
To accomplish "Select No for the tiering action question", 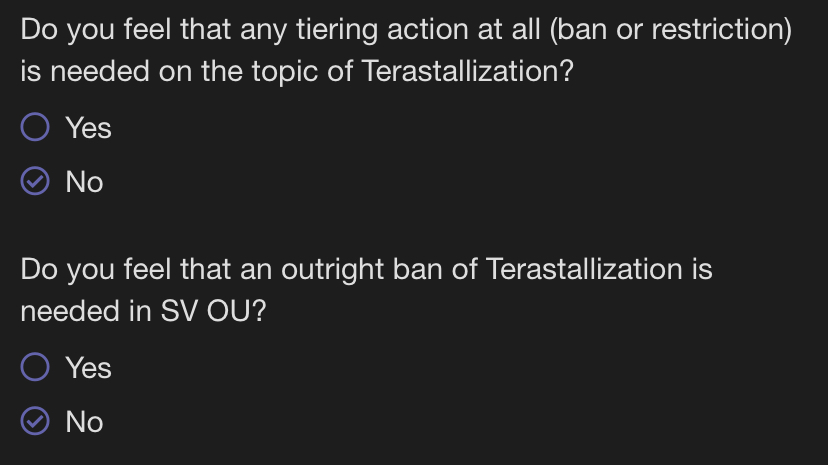I will point(62,182).
